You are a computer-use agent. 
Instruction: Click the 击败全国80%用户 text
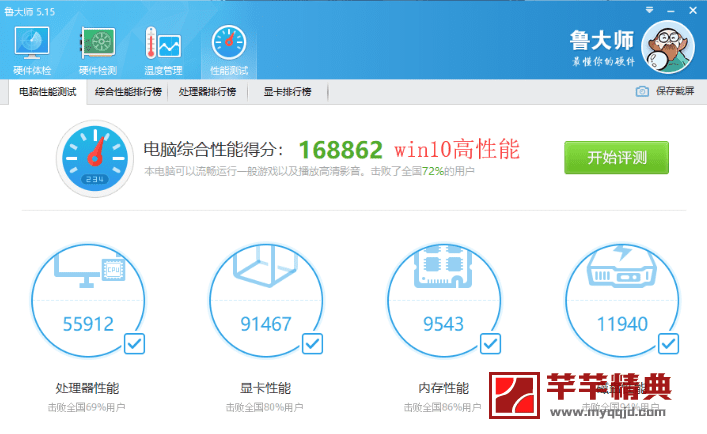(265, 407)
